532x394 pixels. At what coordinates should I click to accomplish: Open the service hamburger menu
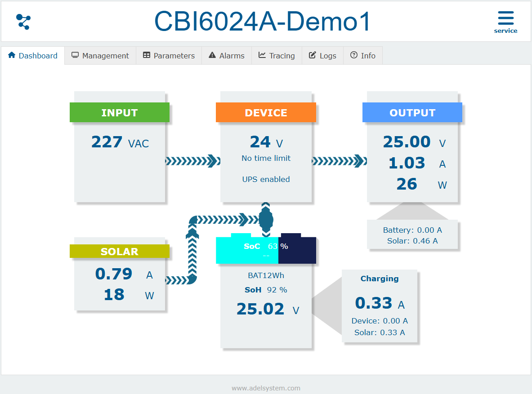[505, 22]
